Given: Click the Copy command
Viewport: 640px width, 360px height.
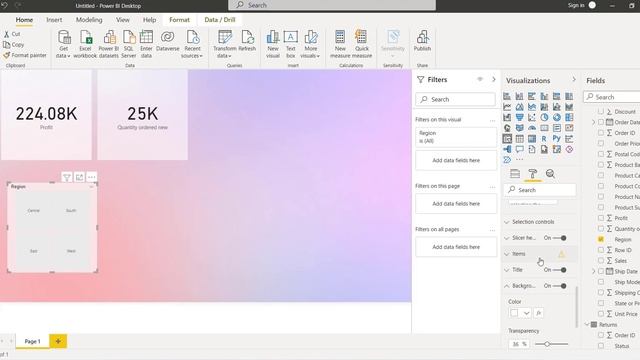Looking at the screenshot, I should click(x=14, y=44).
